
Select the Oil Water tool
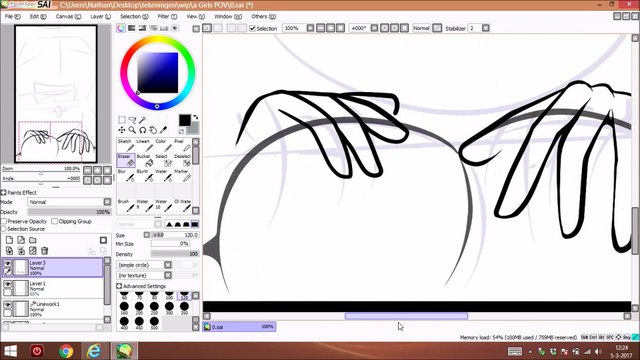click(x=182, y=206)
